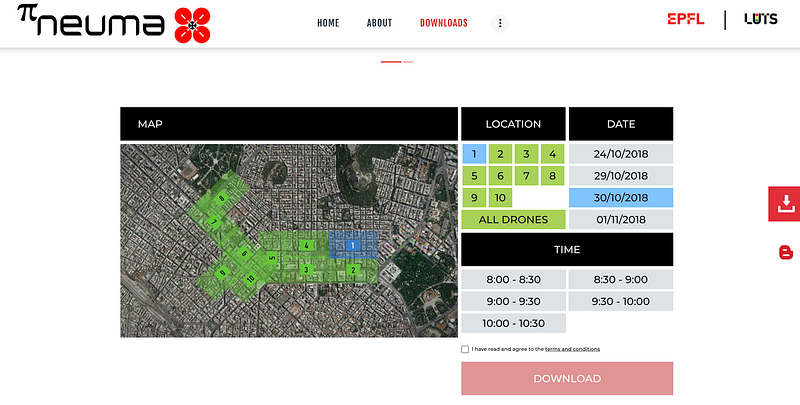The width and height of the screenshot is (800, 405).
Task: Pick the date 29/10/2018
Action: (x=621, y=176)
